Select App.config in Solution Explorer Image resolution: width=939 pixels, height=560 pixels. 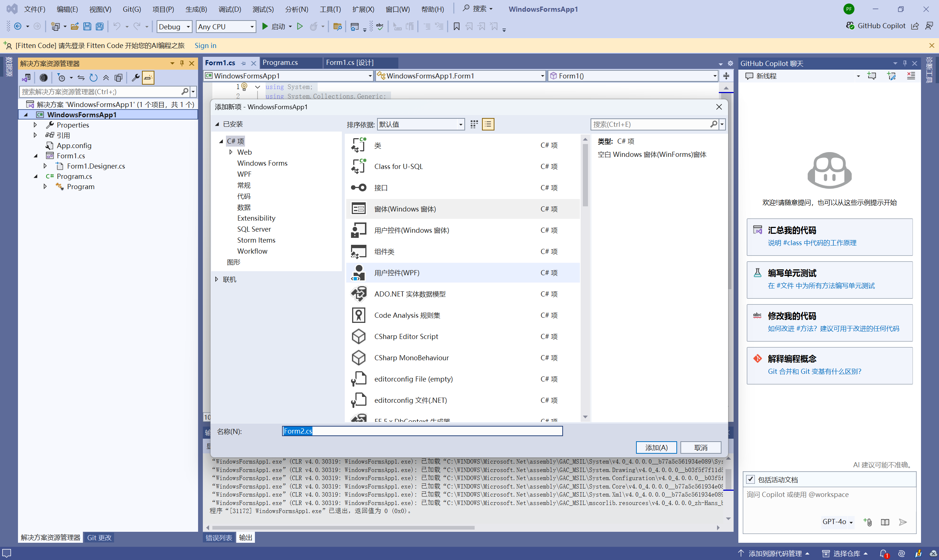click(74, 145)
